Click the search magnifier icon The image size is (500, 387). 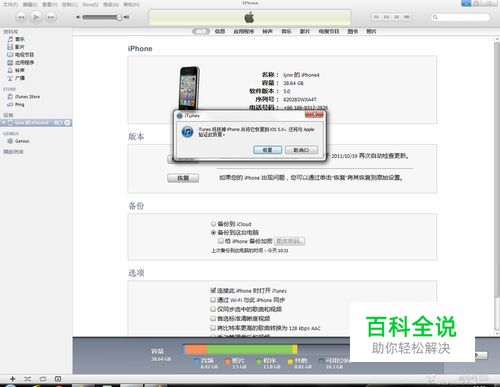point(435,17)
